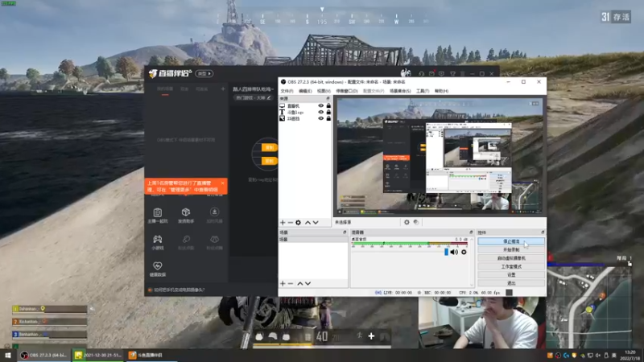Open 健康数据 heart icon in companion

[157, 269]
